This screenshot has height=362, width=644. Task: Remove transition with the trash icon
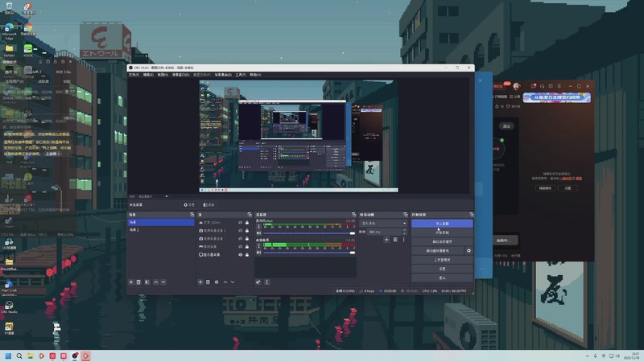tap(395, 239)
